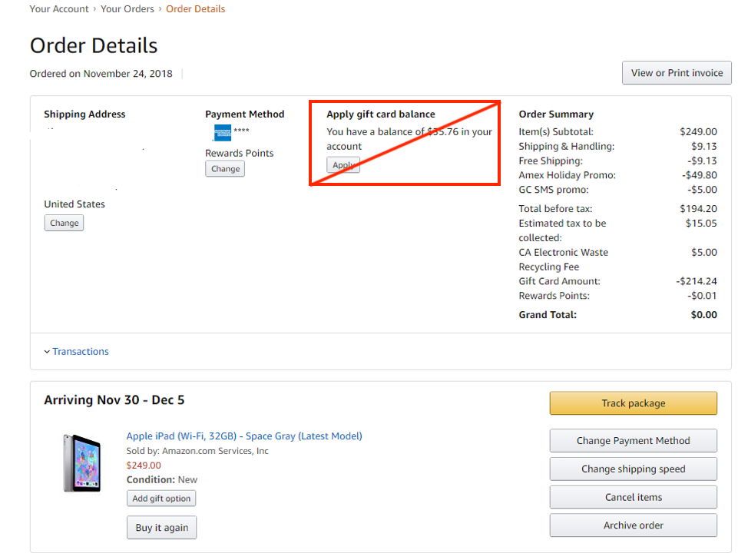Archive this order
The height and width of the screenshot is (560, 748).
click(x=633, y=525)
